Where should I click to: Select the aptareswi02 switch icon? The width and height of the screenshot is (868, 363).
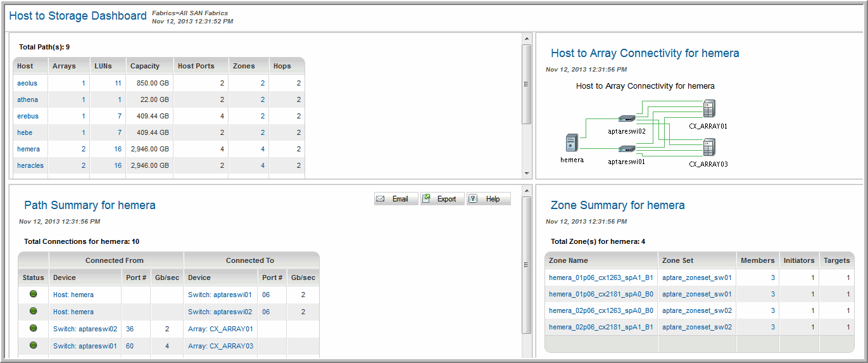click(626, 118)
